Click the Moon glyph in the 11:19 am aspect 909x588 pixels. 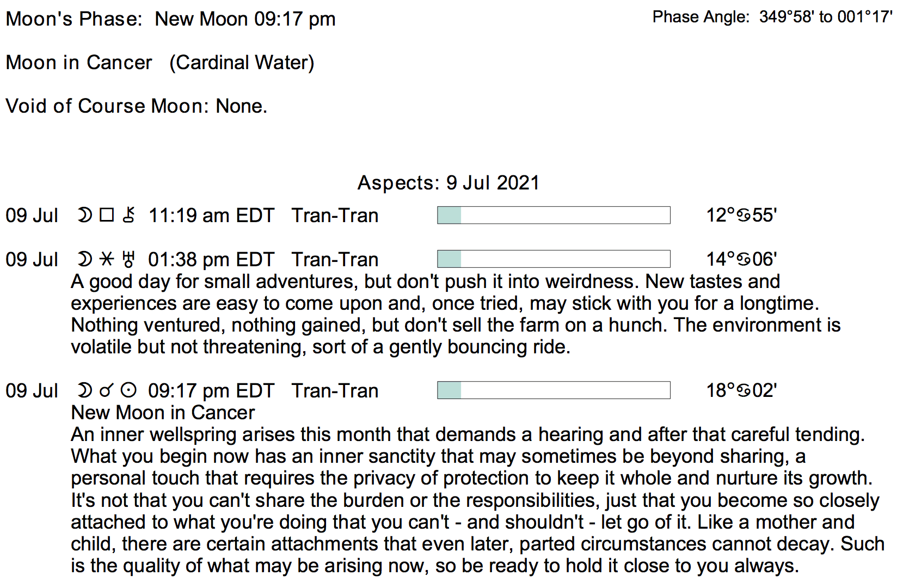click(x=84, y=216)
